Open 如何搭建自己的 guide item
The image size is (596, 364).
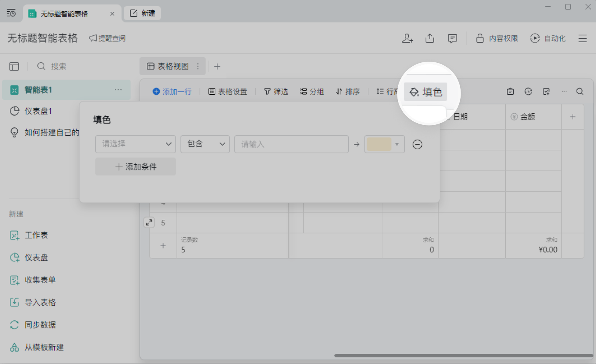point(45,132)
